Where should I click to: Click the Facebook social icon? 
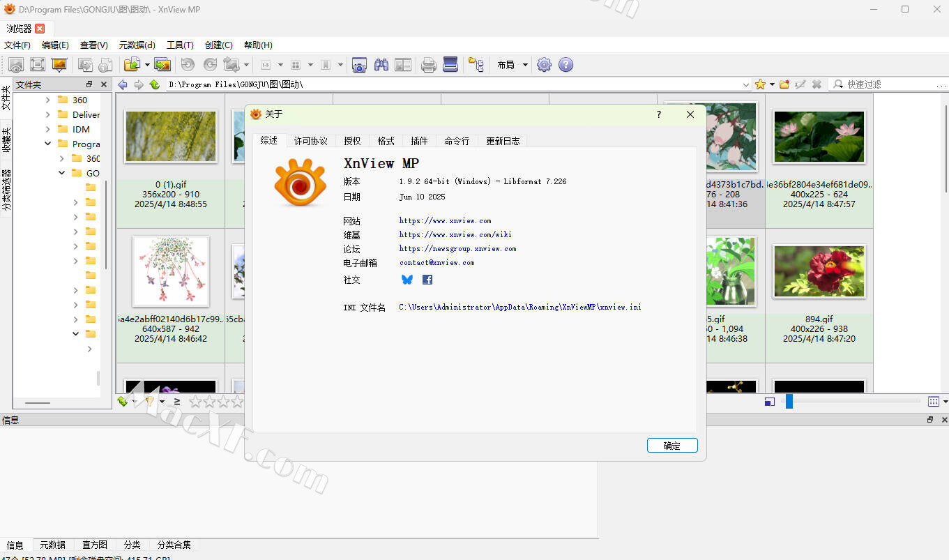(427, 279)
